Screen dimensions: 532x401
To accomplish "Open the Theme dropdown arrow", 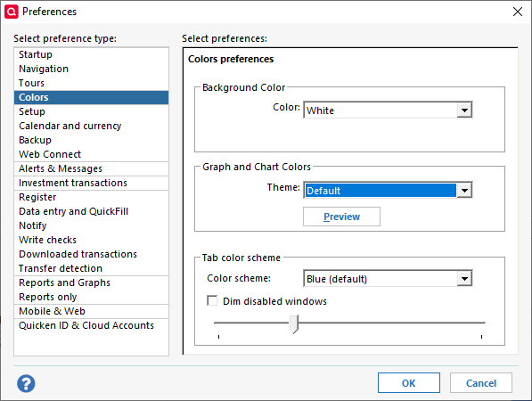I will click(464, 190).
